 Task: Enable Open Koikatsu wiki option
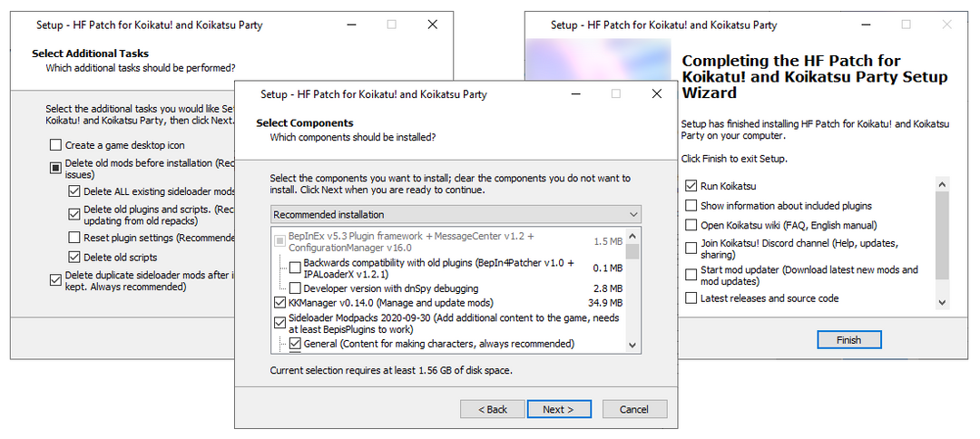click(x=691, y=225)
